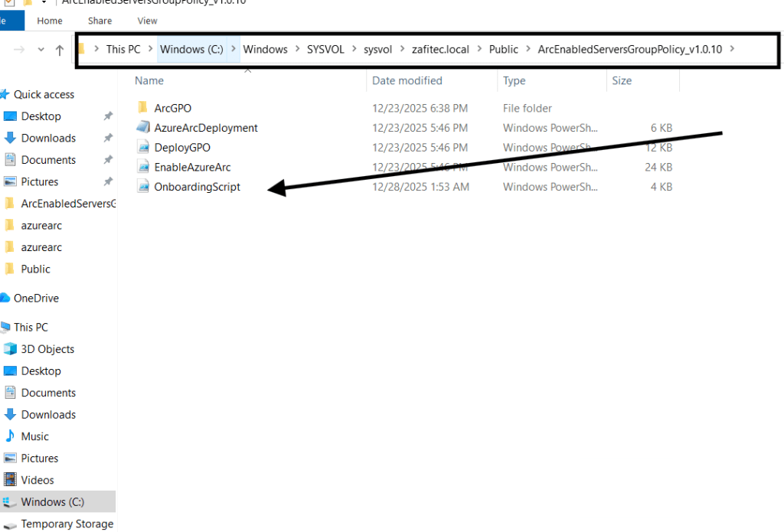Screen dimensions: 784x532
Task: Select the AzureArcDeployment script file icon
Action: pos(142,128)
